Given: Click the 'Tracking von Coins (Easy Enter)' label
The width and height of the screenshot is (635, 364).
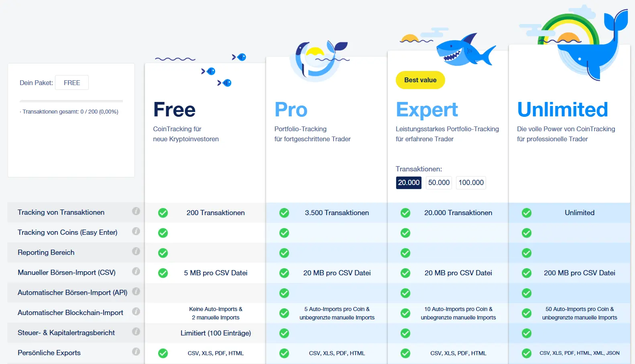Looking at the screenshot, I should click(x=67, y=232).
